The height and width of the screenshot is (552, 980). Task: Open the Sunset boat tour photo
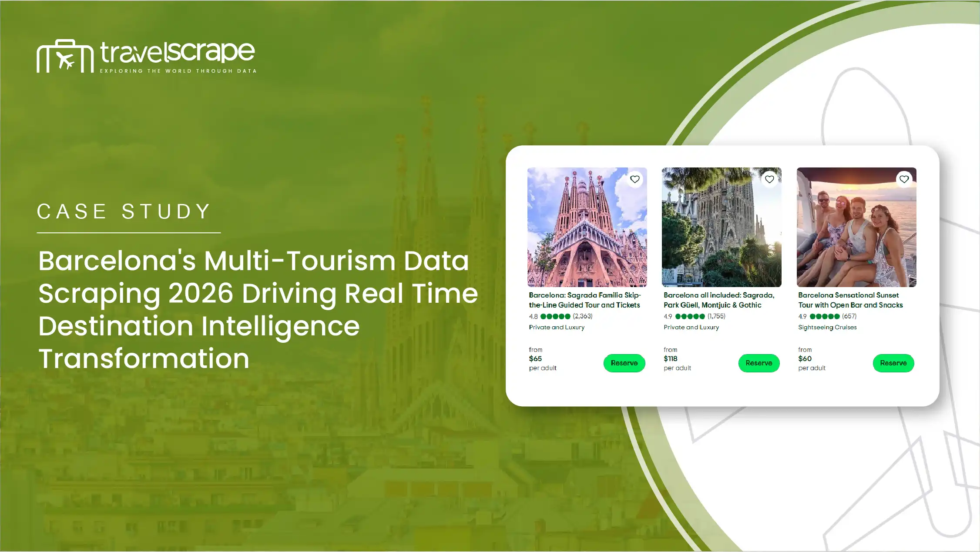(856, 227)
